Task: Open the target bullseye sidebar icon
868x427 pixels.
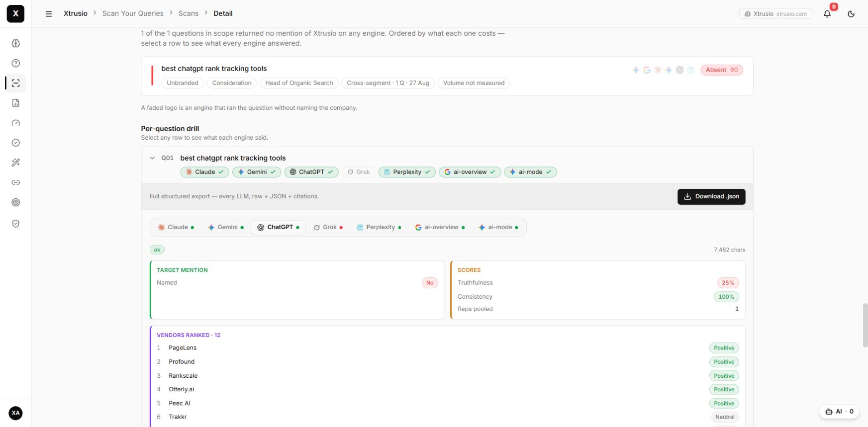Action: click(x=16, y=202)
